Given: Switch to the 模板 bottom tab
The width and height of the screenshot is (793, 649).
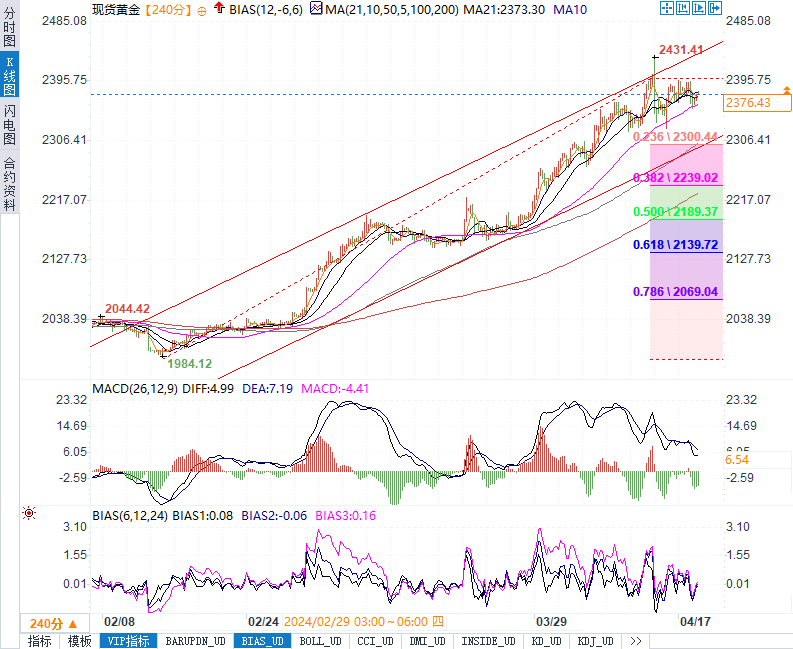Looking at the screenshot, I should pos(79,641).
